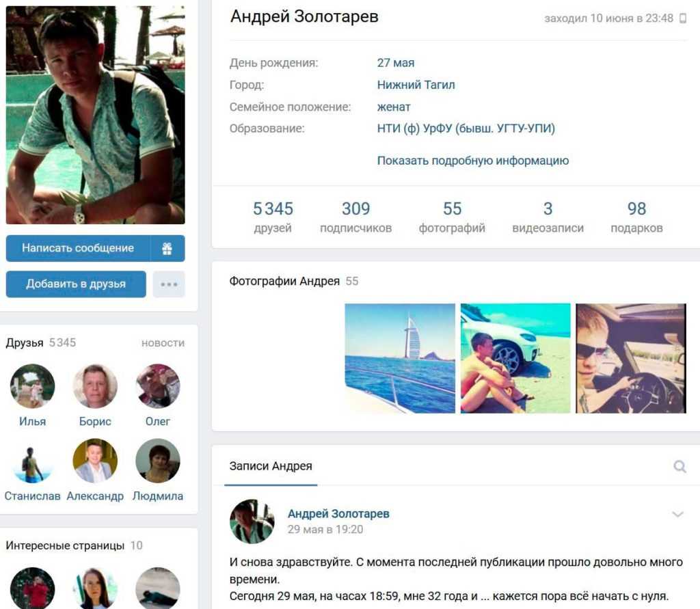The width and height of the screenshot is (700, 609).
Task: Open the Burj Al Arab sea photo
Action: click(x=400, y=358)
